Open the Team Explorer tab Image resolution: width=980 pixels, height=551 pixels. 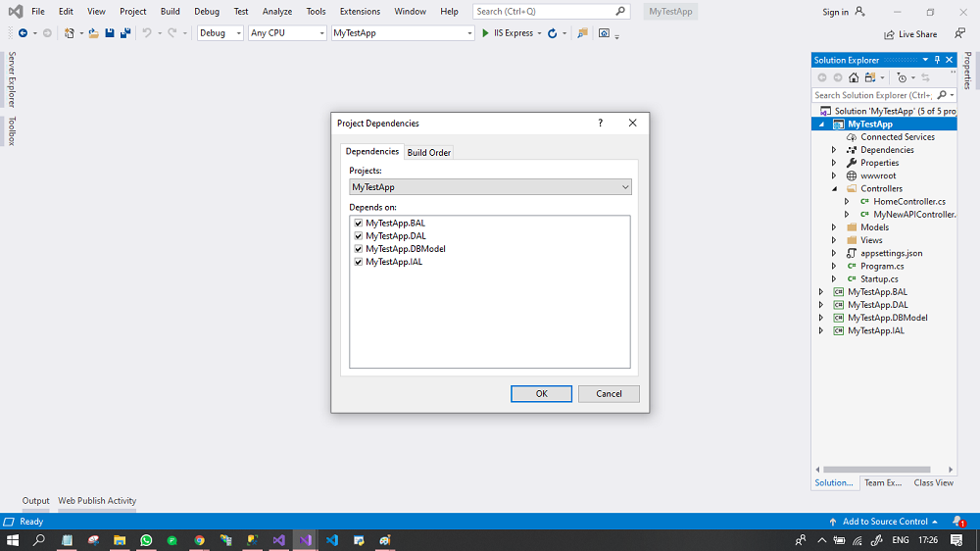[x=883, y=482]
